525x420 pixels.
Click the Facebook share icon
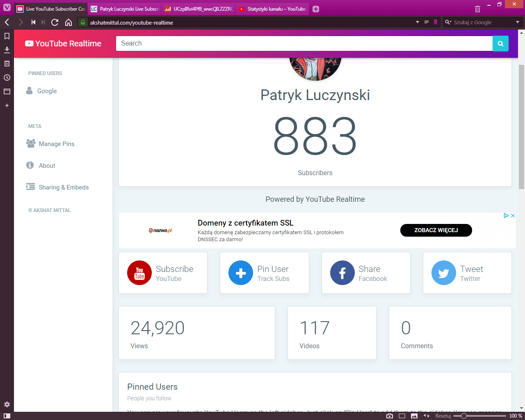(x=342, y=273)
